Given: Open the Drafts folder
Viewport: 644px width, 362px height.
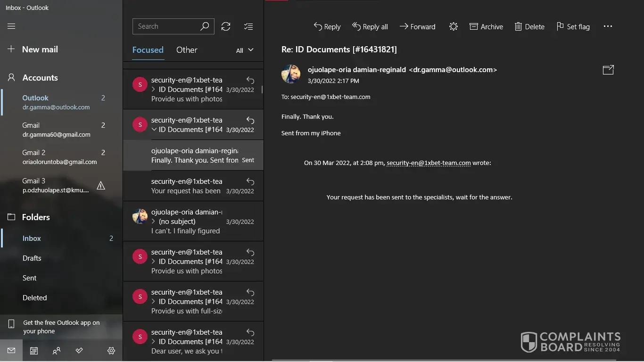Looking at the screenshot, I should pos(32,258).
